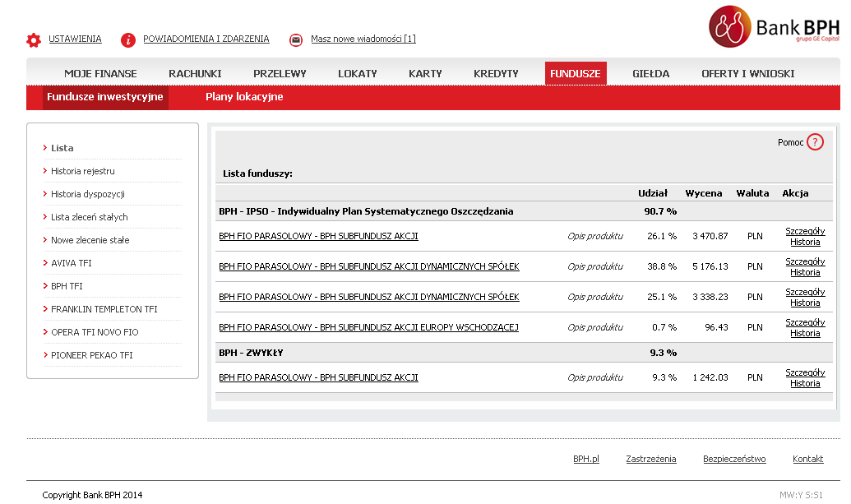
Task: Go to OFERTY I WNIOSKI menu
Action: coord(748,73)
